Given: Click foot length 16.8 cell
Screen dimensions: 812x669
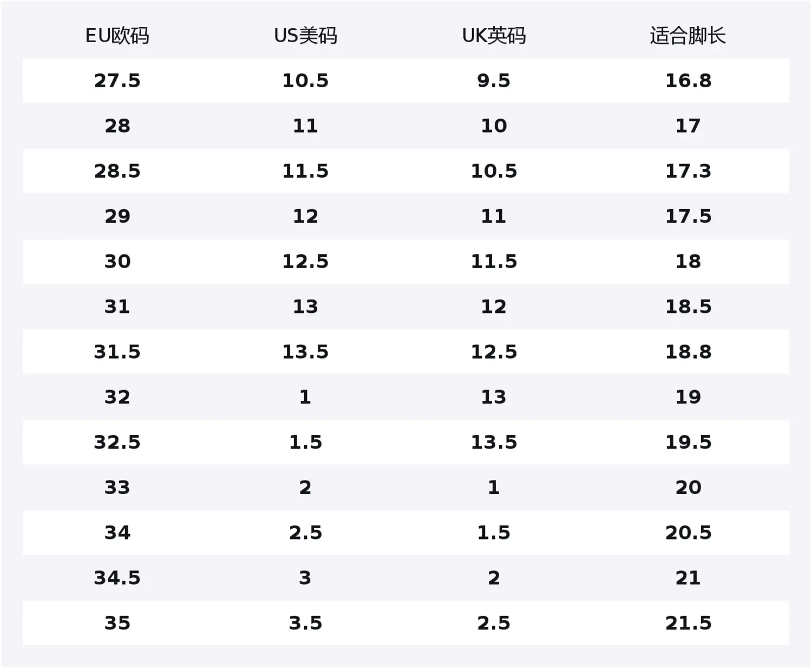Looking at the screenshot, I should coord(688,81).
